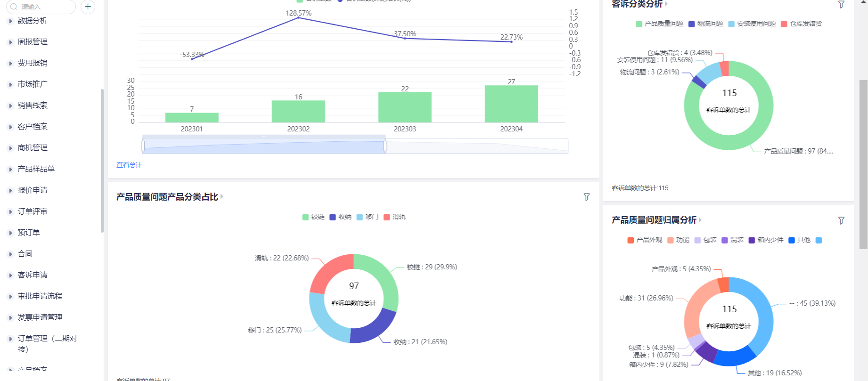Expand the 费用报销 menu arrow
Image resolution: width=868 pixels, height=381 pixels.
(x=10, y=64)
